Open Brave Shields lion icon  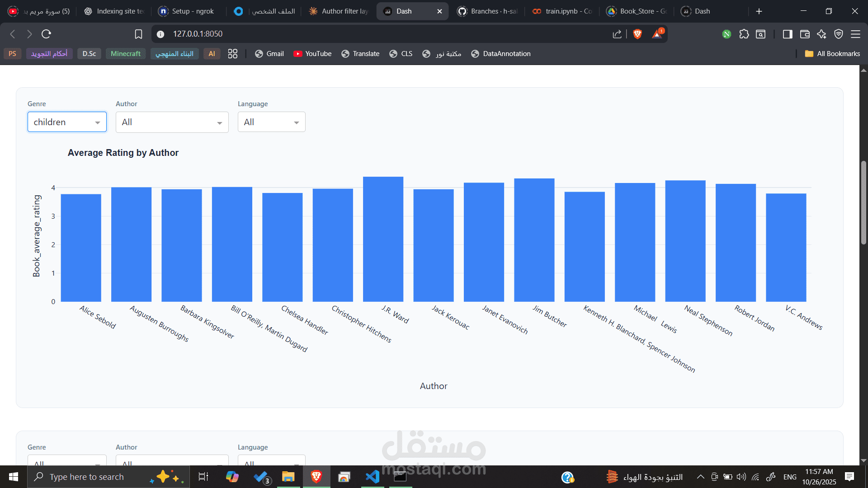[x=637, y=34]
